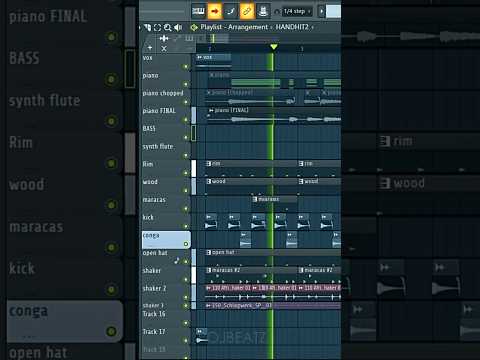480x360 pixels.
Task: Toggle the orange link chain icon
Action: point(247,11)
